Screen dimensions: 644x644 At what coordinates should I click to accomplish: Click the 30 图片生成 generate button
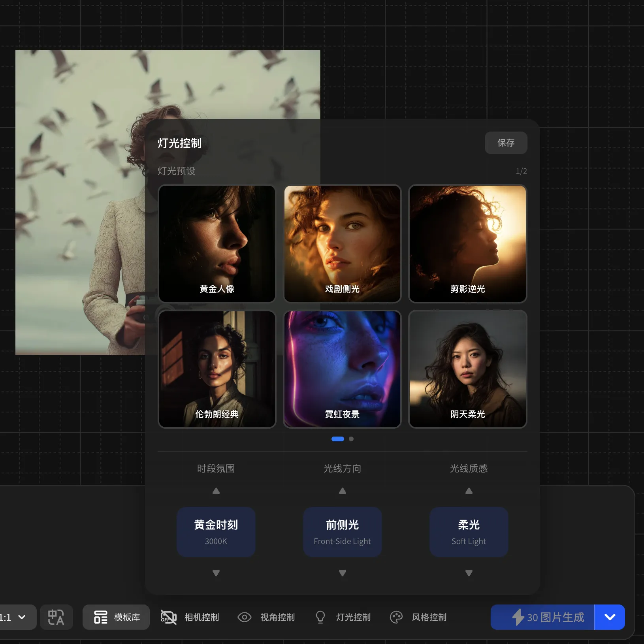click(542, 617)
